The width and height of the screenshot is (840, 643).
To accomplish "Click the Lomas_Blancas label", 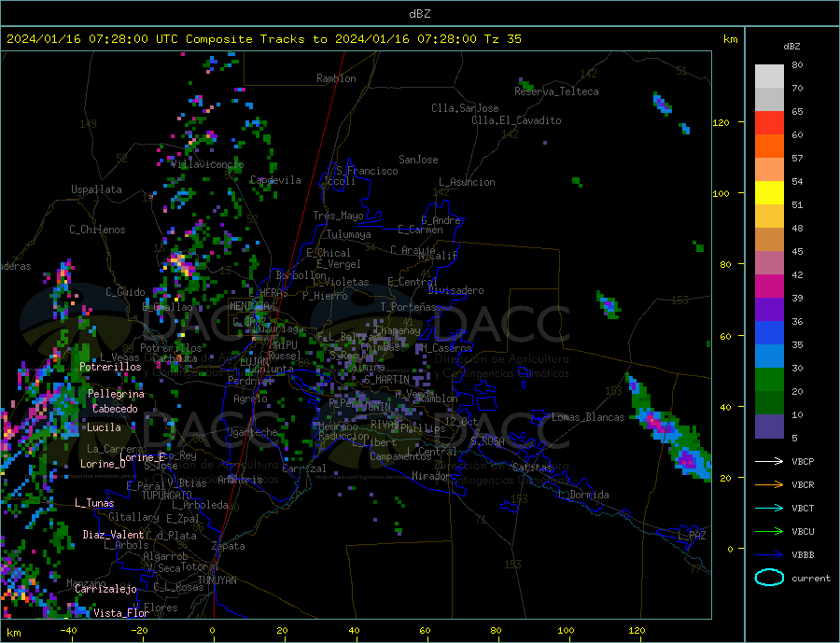I will pyautogui.click(x=588, y=417).
